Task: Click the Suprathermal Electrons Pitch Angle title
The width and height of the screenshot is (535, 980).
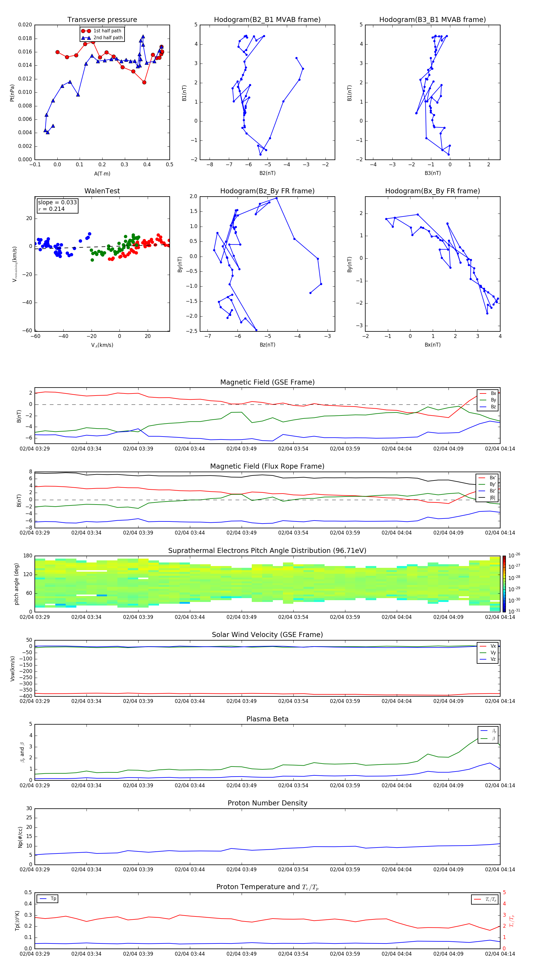Action: point(267,551)
